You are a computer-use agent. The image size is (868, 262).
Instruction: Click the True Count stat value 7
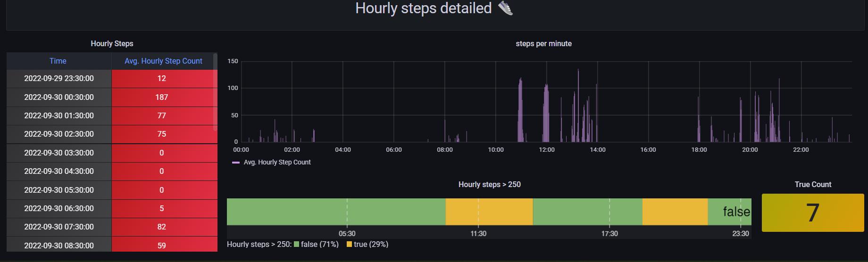point(812,213)
